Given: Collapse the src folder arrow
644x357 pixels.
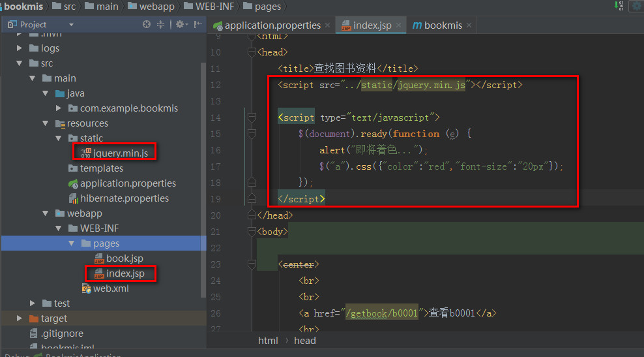Looking at the screenshot, I should 20,63.
